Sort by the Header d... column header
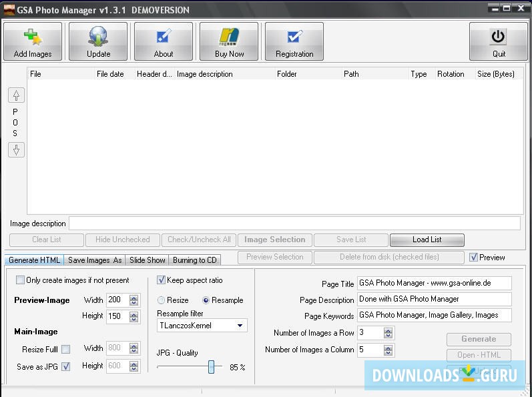 coord(154,74)
